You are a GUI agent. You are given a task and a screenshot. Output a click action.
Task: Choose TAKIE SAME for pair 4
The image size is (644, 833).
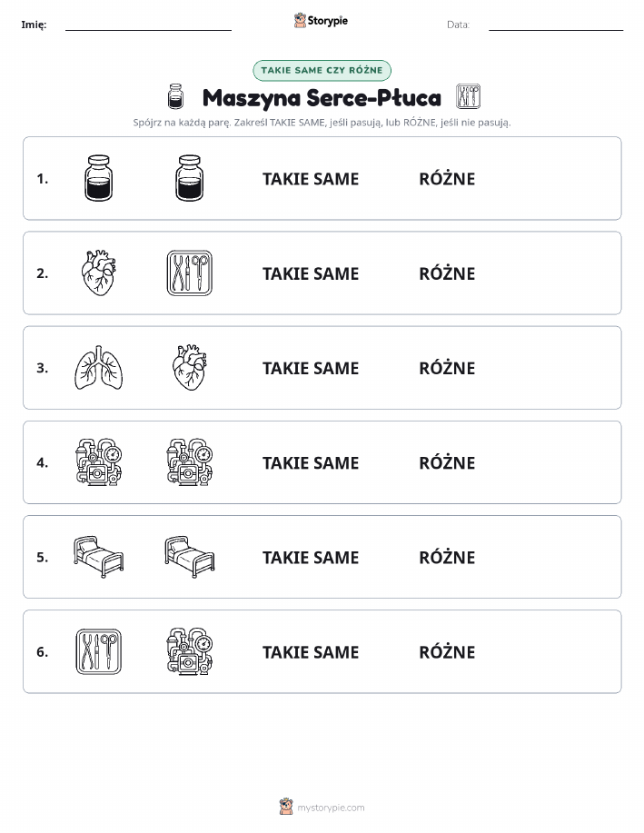(x=311, y=462)
